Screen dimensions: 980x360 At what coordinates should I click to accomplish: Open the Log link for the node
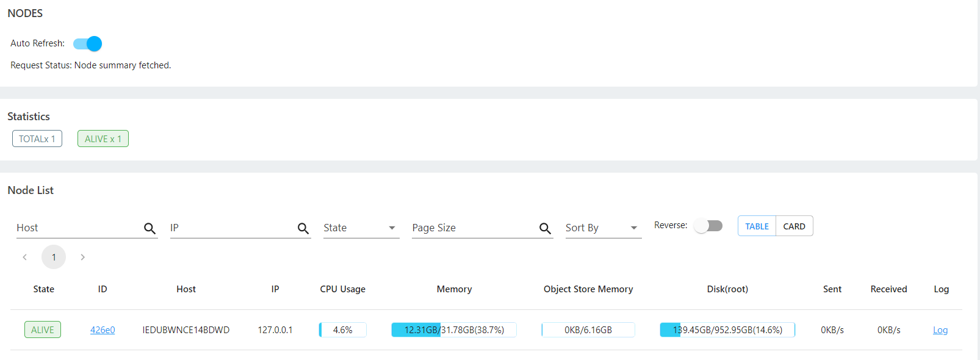(940, 330)
